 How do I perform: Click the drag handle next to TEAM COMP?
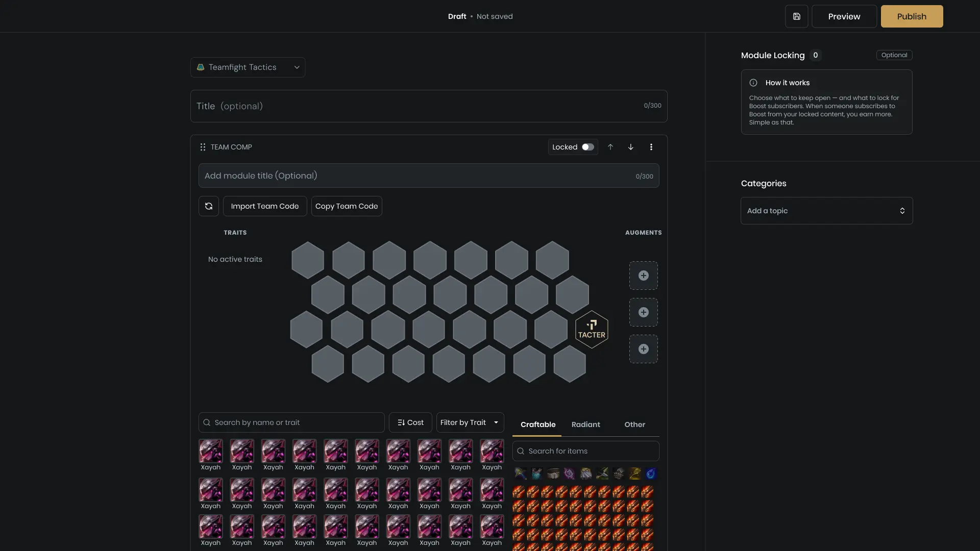tap(203, 147)
